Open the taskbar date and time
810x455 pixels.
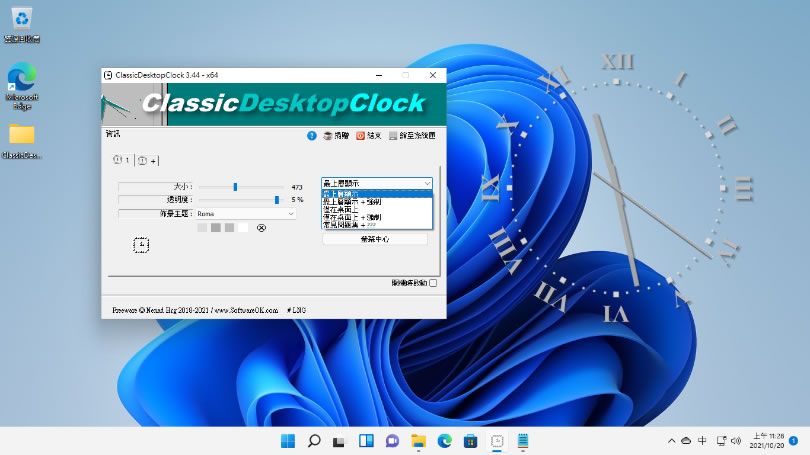(x=767, y=441)
